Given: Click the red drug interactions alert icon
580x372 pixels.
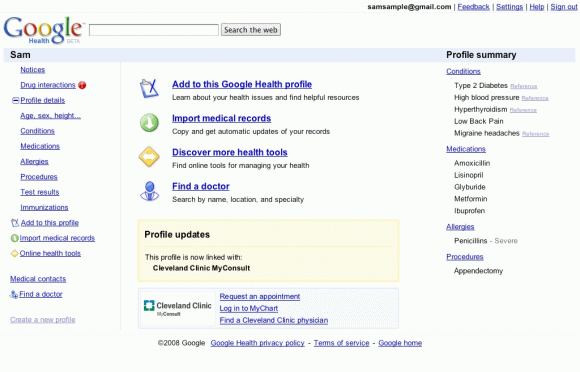Looking at the screenshot, I should (82, 85).
